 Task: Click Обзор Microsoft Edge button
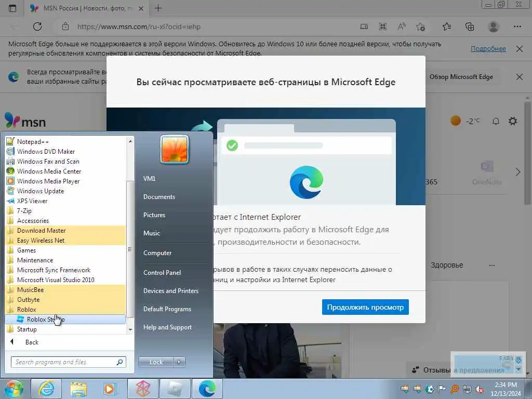461,77
